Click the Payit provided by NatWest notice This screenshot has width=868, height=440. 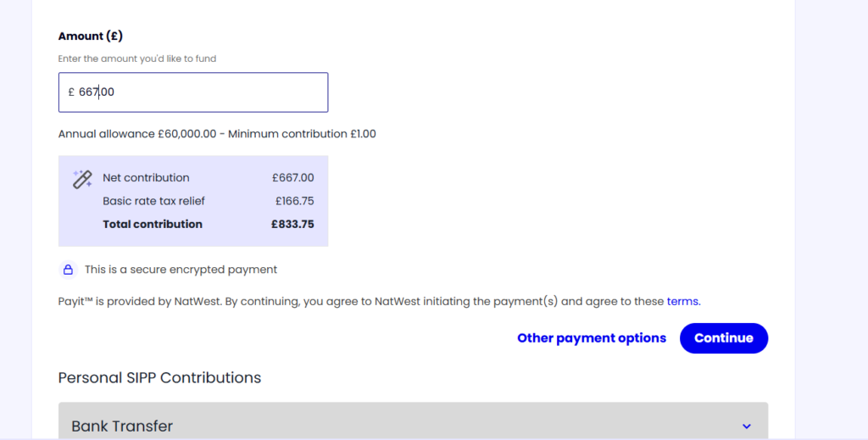(x=379, y=302)
